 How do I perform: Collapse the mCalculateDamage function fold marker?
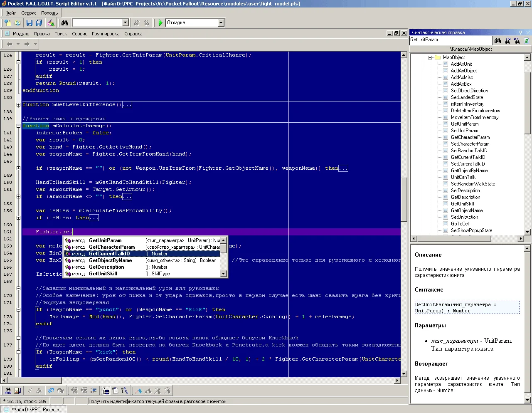pos(18,126)
